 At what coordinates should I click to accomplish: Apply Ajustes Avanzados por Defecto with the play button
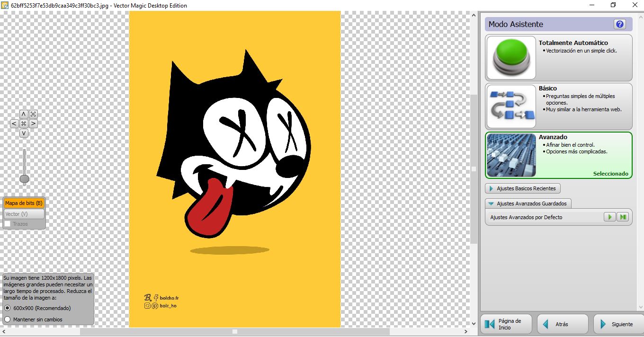pos(609,217)
